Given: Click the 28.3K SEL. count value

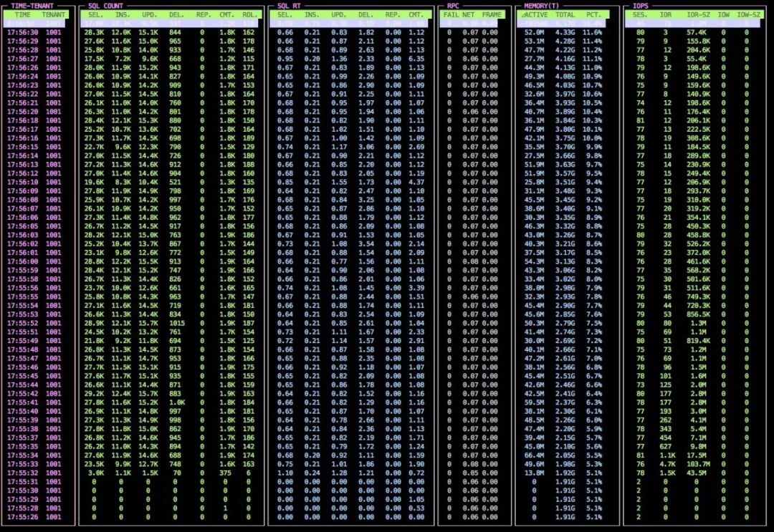Looking at the screenshot, I should [x=94, y=32].
